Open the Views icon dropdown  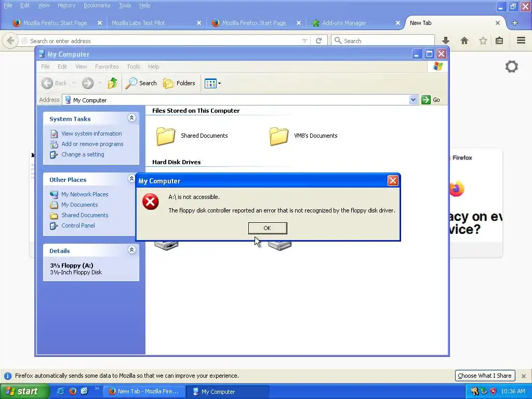212,83
